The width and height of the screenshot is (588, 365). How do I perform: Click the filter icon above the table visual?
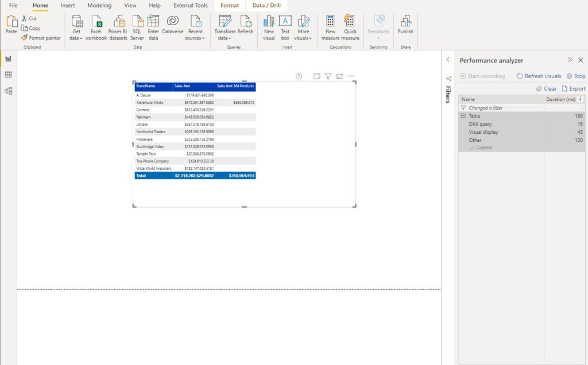[x=328, y=76]
